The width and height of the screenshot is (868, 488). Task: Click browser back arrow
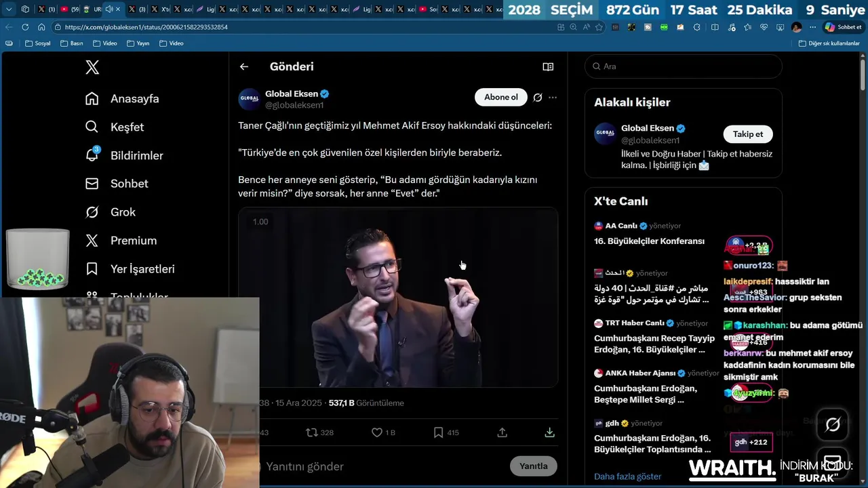(x=9, y=27)
